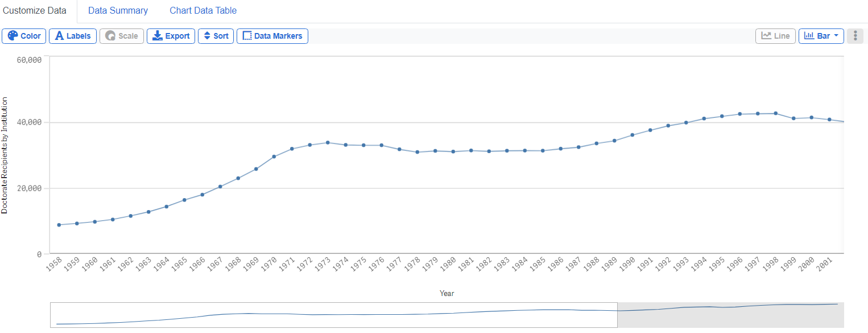
Task: Click the bar-chart icon on the Bar button
Action: point(808,35)
